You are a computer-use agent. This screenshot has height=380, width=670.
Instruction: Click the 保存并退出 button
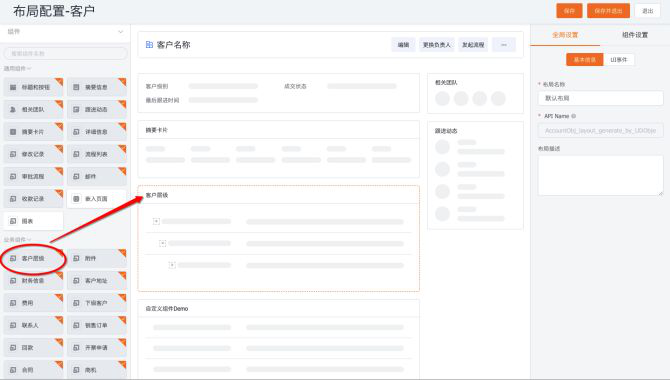[608, 11]
